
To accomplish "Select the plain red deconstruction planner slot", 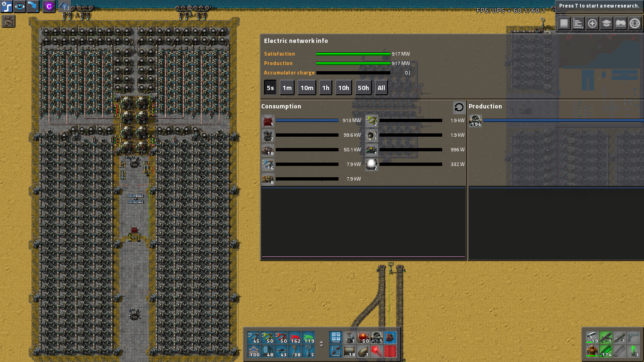I will [x=390, y=351].
